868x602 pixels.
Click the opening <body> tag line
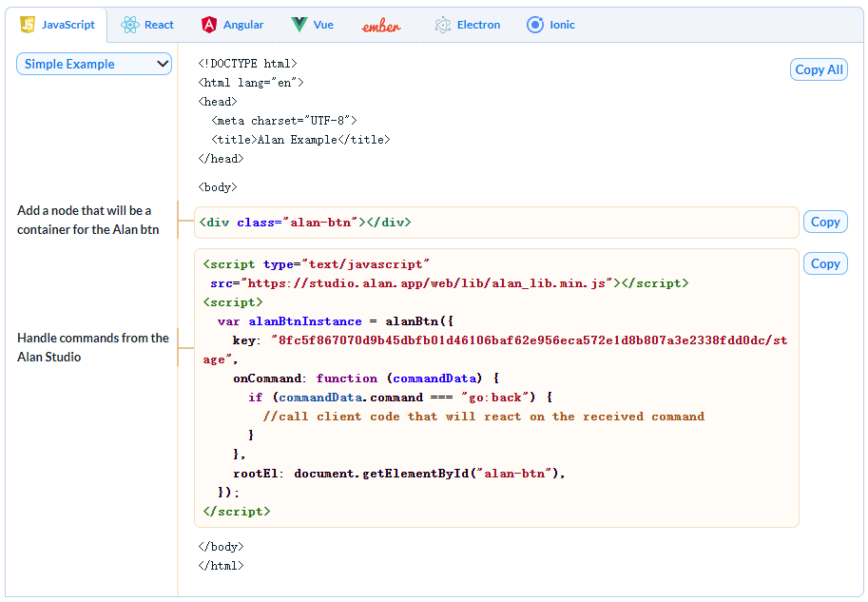click(218, 187)
